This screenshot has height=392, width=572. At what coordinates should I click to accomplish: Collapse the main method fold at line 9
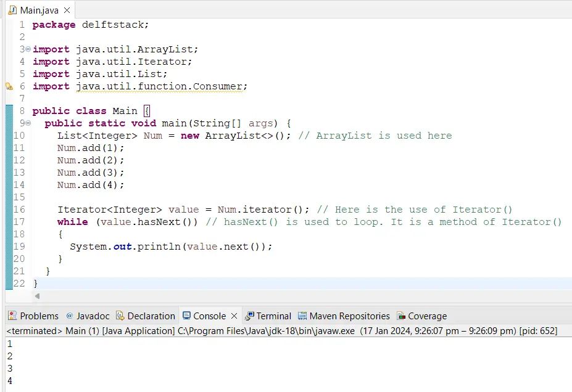coord(28,123)
